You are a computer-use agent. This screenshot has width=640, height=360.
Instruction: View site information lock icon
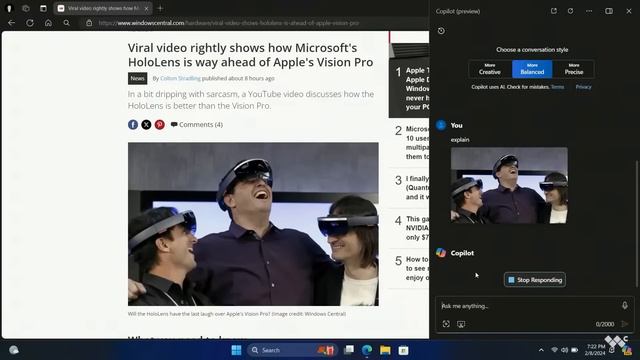point(89,23)
